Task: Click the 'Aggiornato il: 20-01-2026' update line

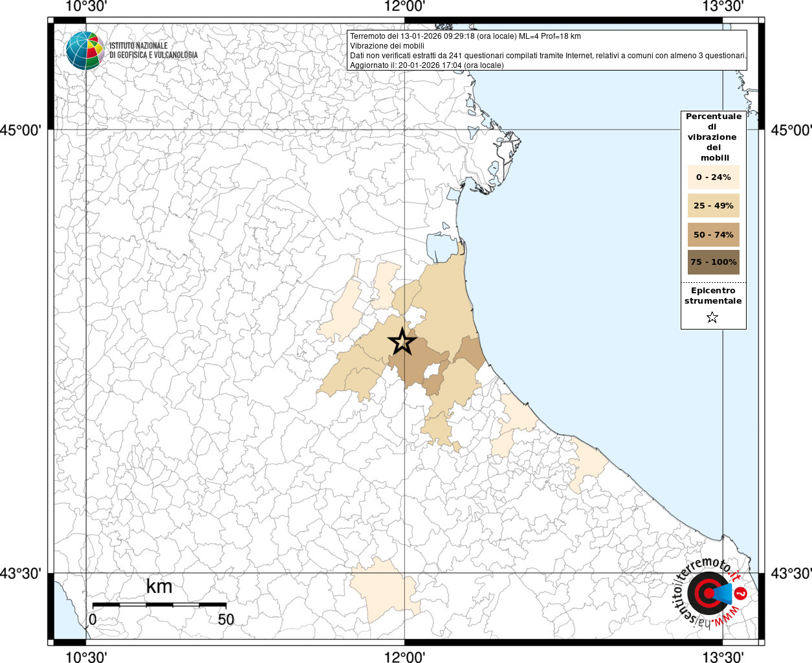Action: pos(426,65)
